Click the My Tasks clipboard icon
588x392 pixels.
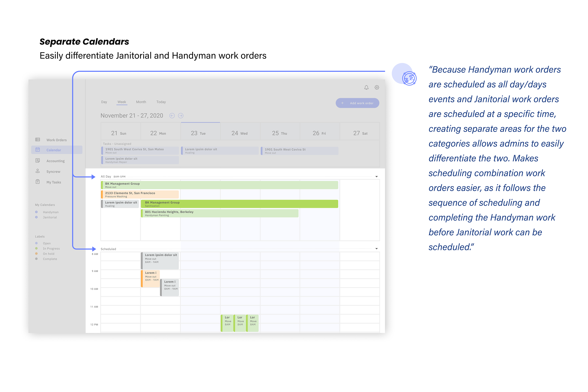click(38, 182)
